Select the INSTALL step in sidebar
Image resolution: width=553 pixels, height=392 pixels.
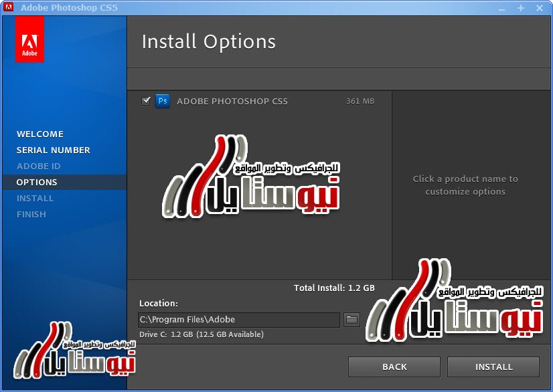pos(35,198)
